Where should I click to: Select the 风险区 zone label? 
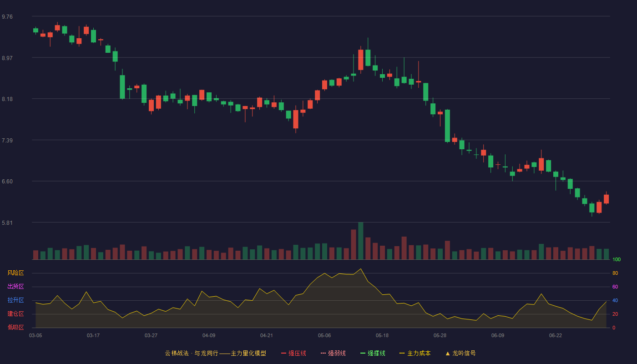click(x=15, y=273)
